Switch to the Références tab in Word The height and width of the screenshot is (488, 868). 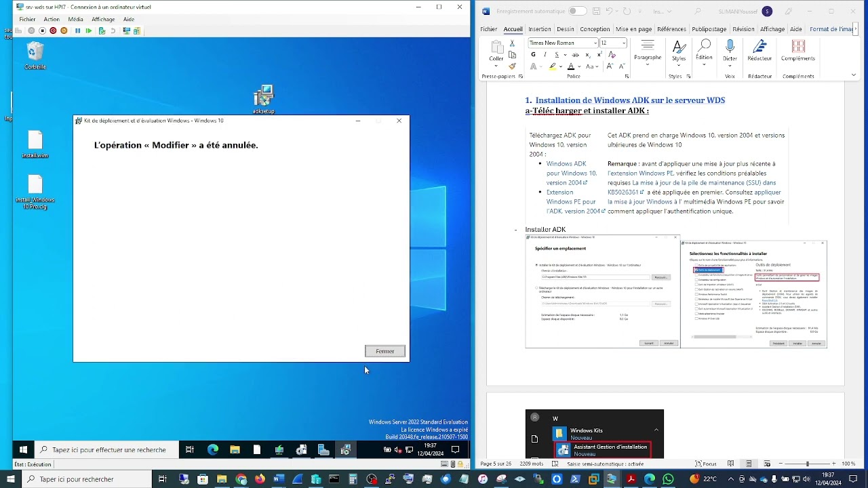coord(671,29)
